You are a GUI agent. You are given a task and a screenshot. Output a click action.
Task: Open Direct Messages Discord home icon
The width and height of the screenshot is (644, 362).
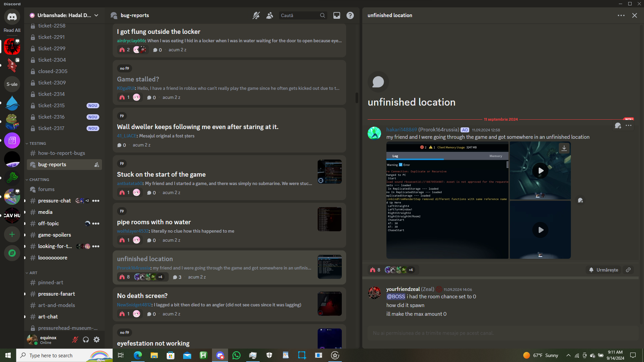[12, 17]
